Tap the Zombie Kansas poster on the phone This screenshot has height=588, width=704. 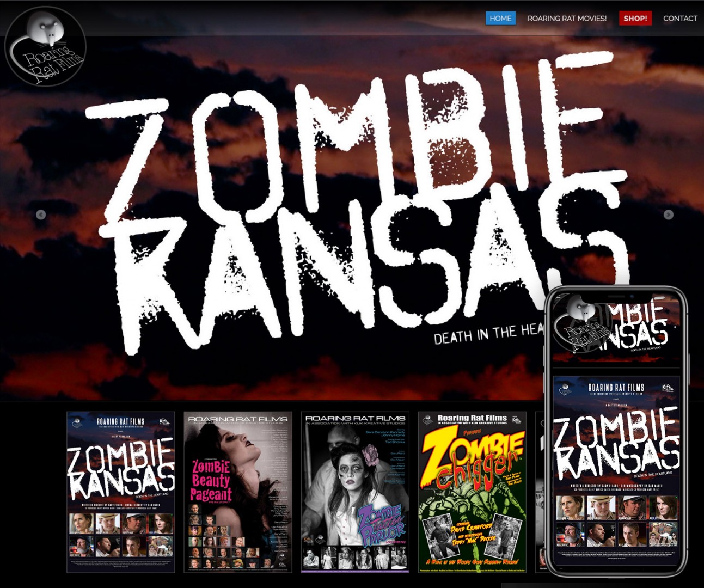click(x=616, y=468)
